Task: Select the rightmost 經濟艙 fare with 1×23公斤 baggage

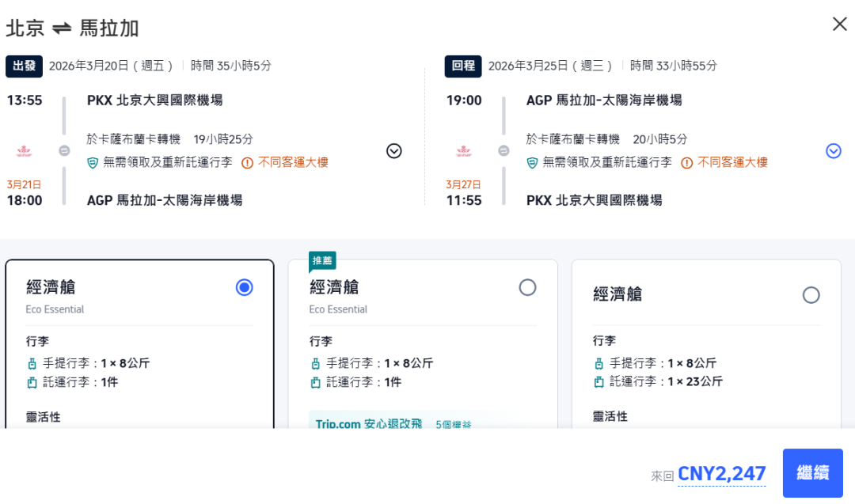Action: pos(811,294)
